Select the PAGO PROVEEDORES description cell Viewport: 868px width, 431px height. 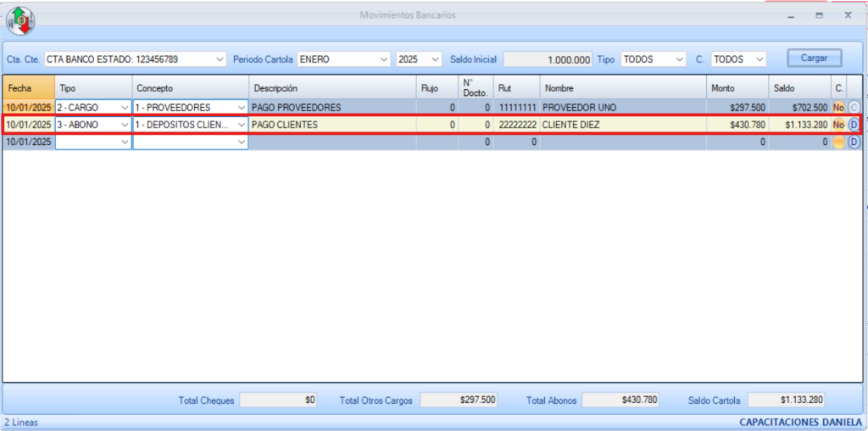(332, 108)
